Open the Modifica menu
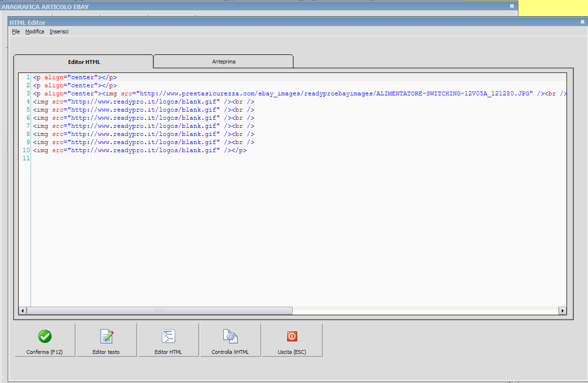Screen dimensions: 588x383 click(x=35, y=31)
